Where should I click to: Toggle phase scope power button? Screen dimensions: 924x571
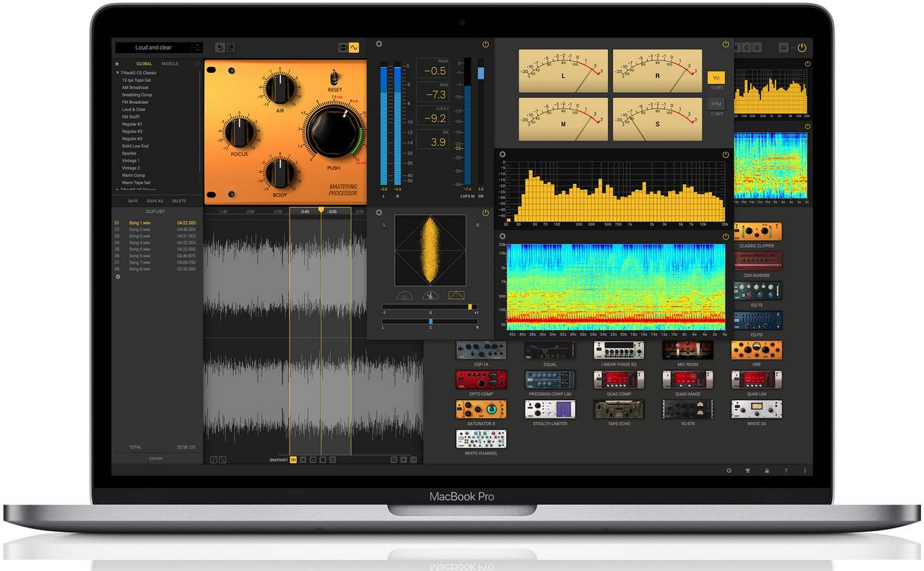[486, 211]
